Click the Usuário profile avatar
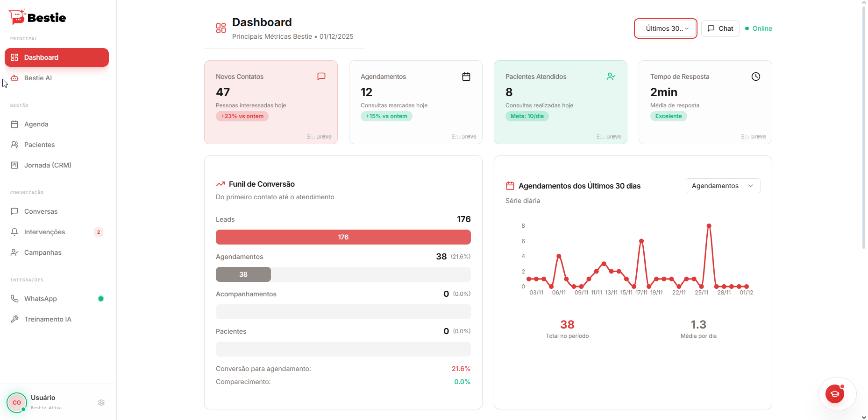Screen dimensions: 868x420 point(17,402)
